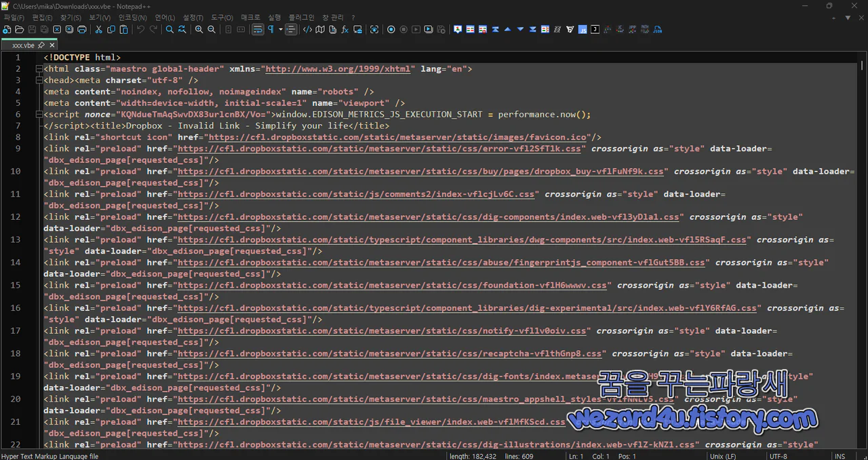Open Find with the magnifier icon
Viewport: 868px width, 460px height.
point(170,30)
